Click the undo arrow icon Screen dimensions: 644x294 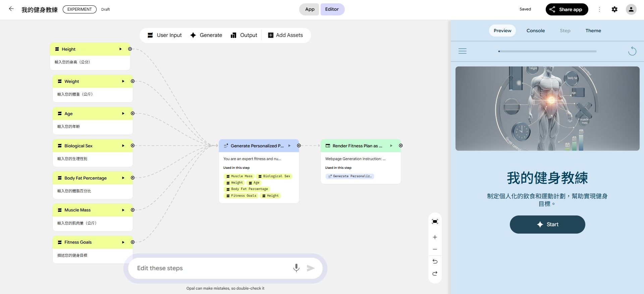tap(435, 261)
